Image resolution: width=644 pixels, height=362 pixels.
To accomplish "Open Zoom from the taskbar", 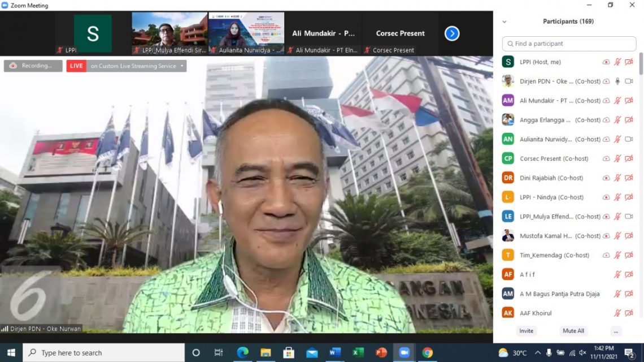I will click(404, 352).
